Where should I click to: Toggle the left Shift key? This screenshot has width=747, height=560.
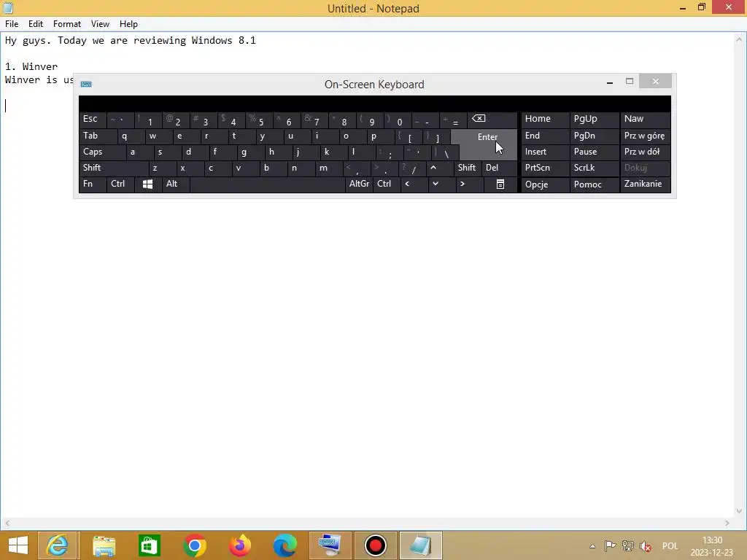click(113, 168)
